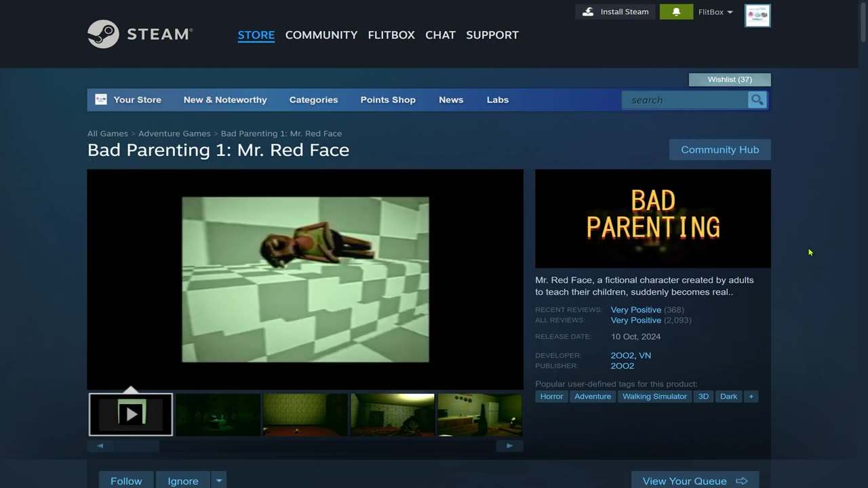Select the Horror tag

[x=551, y=396]
